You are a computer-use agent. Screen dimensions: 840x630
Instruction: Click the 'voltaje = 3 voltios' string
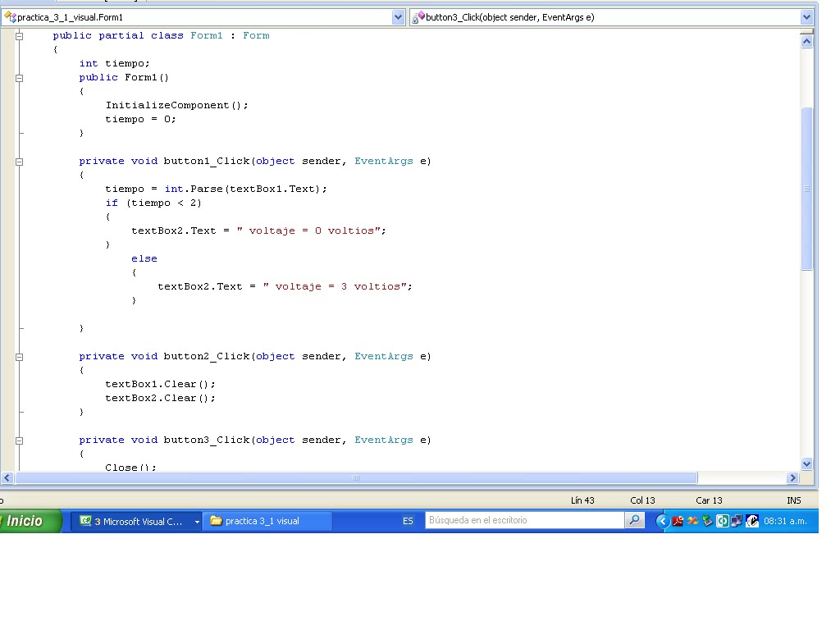335,286
